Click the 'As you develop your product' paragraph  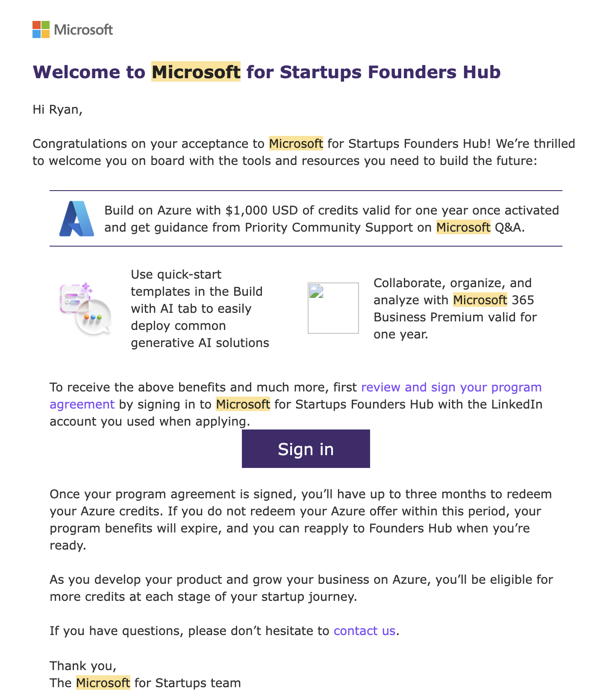click(x=301, y=588)
